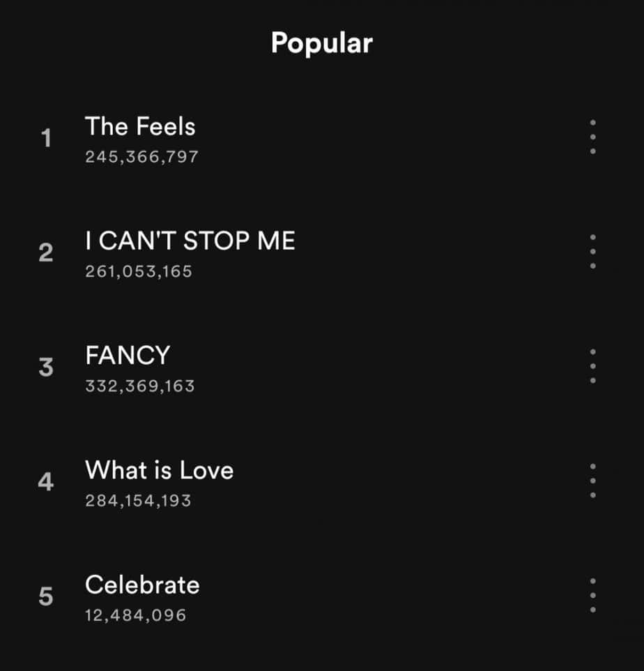Open the What is Love options menu
The width and height of the screenshot is (644, 671).
coord(592,481)
